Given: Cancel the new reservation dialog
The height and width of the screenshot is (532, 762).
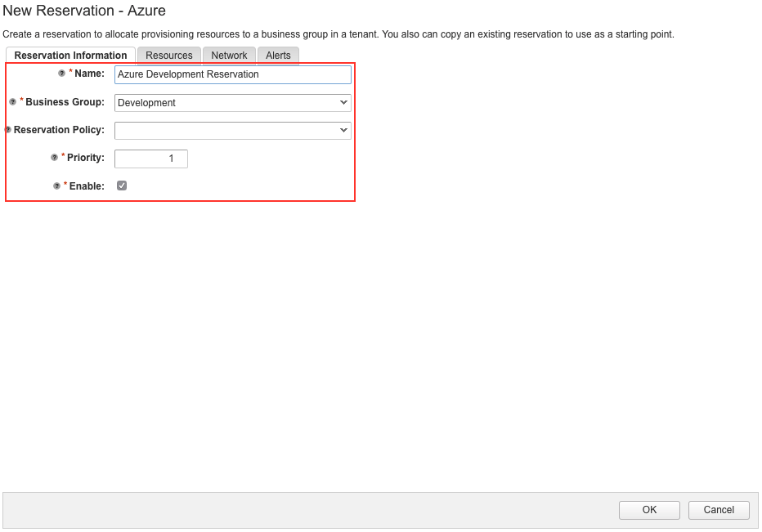Looking at the screenshot, I should (719, 510).
